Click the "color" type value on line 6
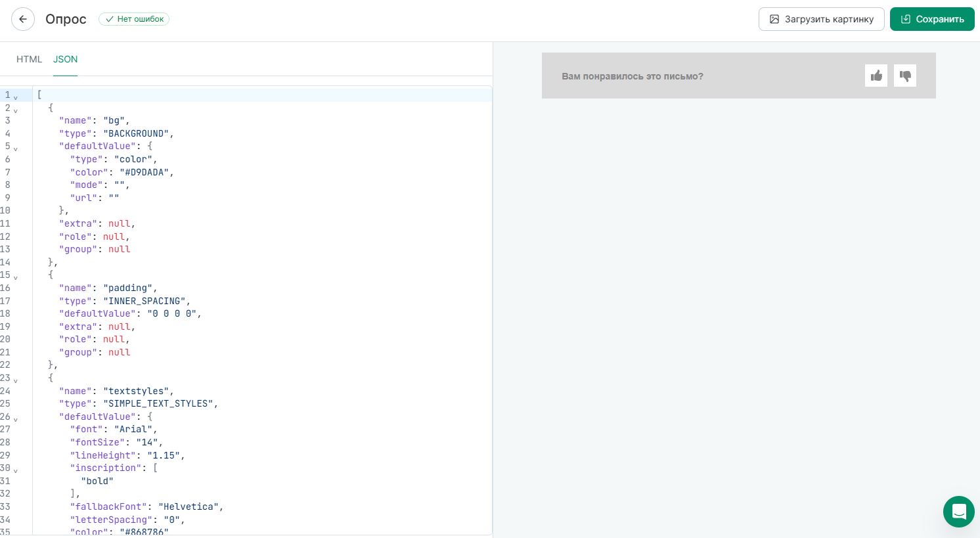980x538 pixels. pos(133,159)
